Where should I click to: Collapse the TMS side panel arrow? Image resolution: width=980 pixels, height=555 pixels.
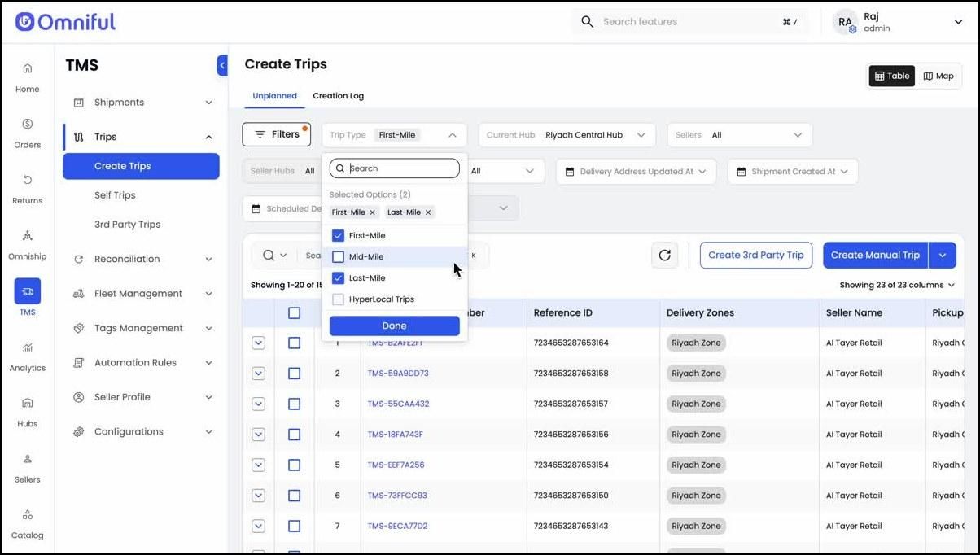(222, 65)
